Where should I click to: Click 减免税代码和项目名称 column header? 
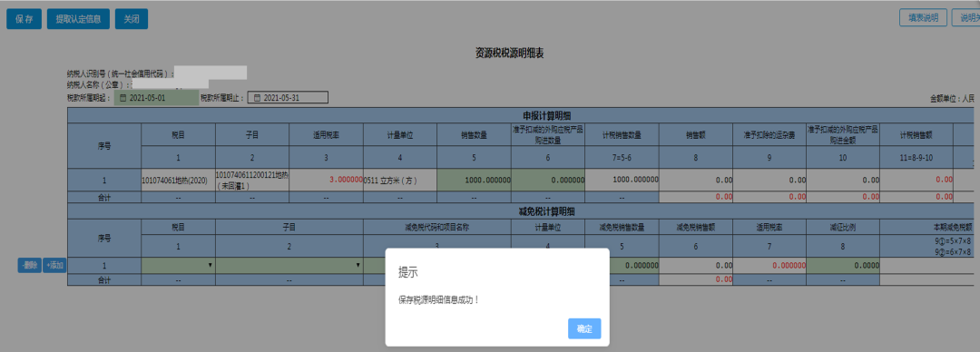coord(436,228)
